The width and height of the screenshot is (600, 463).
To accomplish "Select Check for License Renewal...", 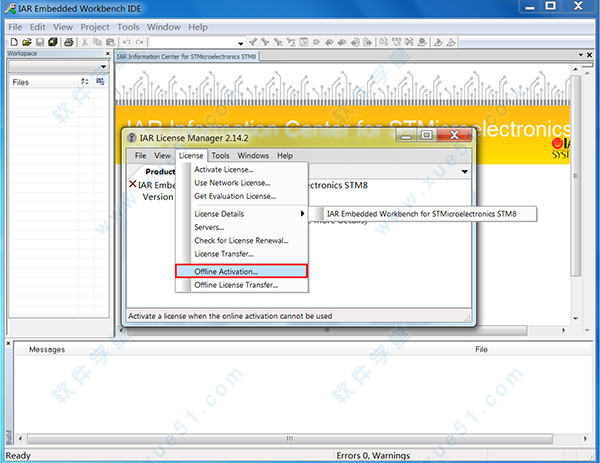I will (242, 241).
